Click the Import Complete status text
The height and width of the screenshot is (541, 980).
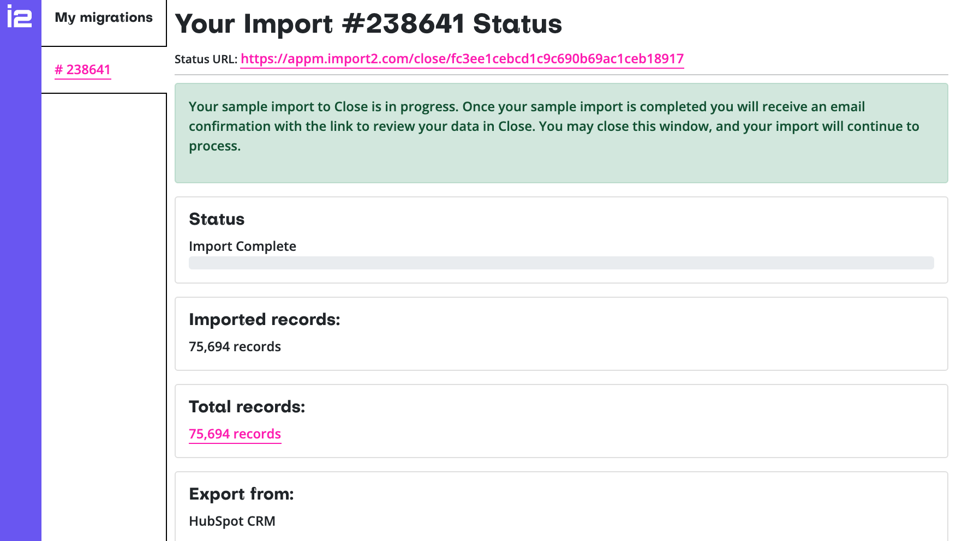coord(242,247)
